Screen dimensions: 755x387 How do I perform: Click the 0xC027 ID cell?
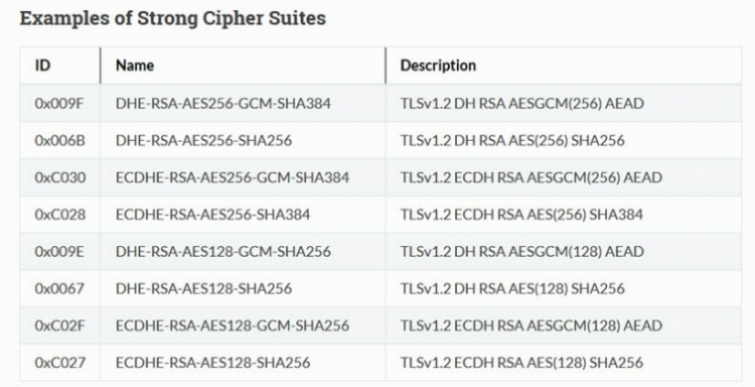(60, 363)
